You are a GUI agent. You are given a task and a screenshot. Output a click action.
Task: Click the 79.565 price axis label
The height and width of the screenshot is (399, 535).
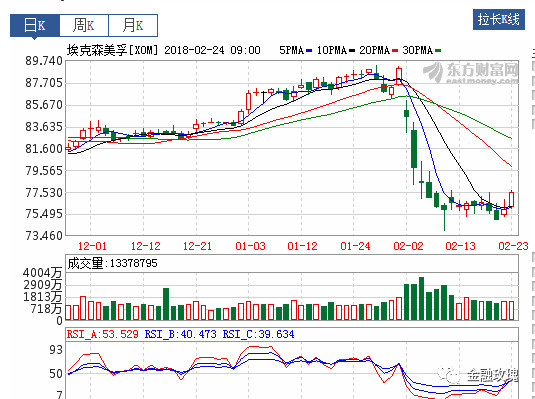click(44, 170)
